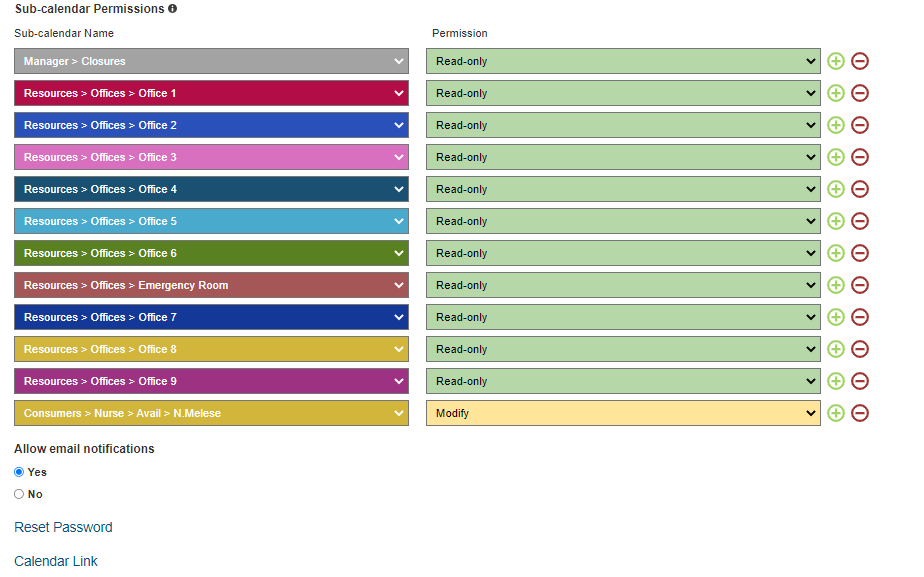Open the Office 4 sub-calendar dropdown
The image size is (924, 577).
tap(212, 189)
